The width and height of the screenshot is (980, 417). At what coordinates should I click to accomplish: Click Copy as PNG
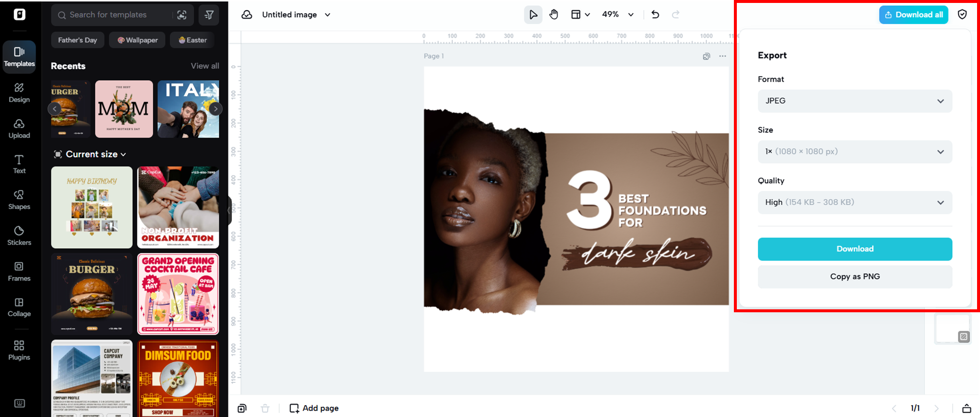point(855,277)
